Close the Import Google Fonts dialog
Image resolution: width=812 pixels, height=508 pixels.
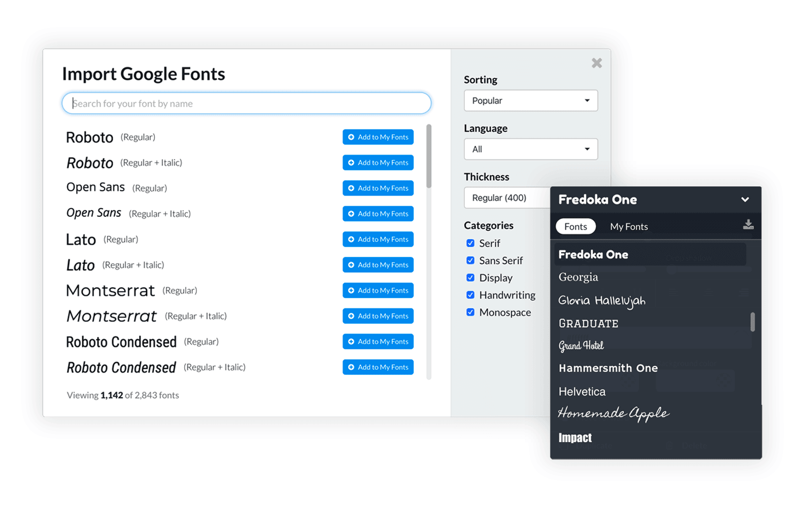coord(596,62)
